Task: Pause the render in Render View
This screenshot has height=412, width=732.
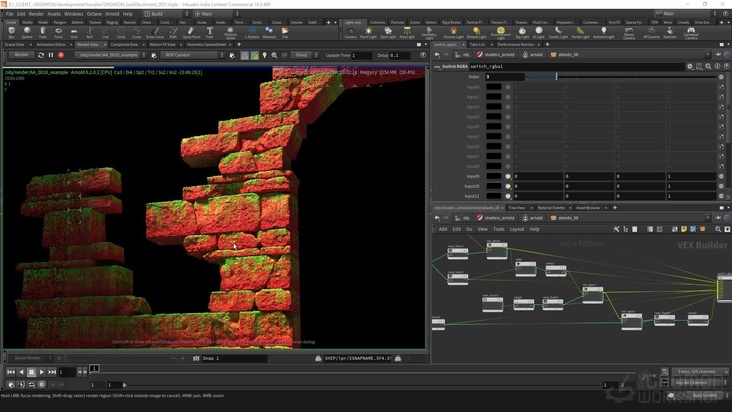Action: tap(51, 55)
